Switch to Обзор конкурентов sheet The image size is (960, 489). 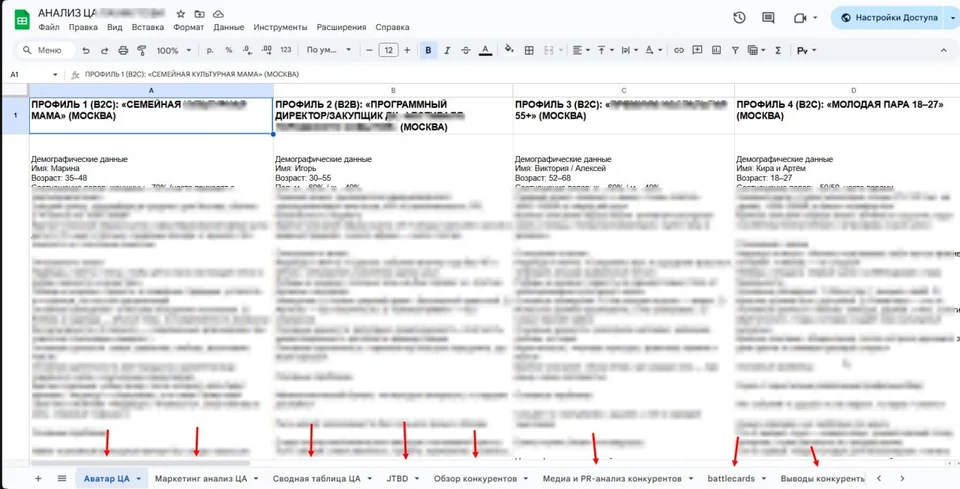click(475, 479)
